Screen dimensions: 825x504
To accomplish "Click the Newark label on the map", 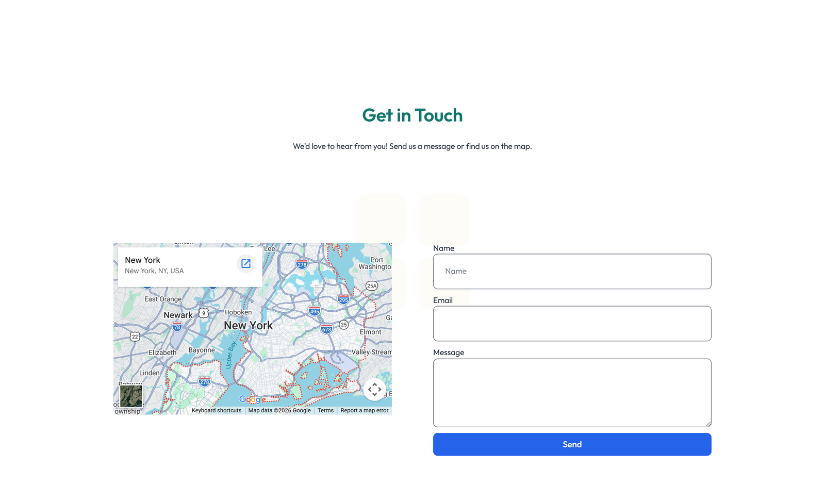I will 178,314.
